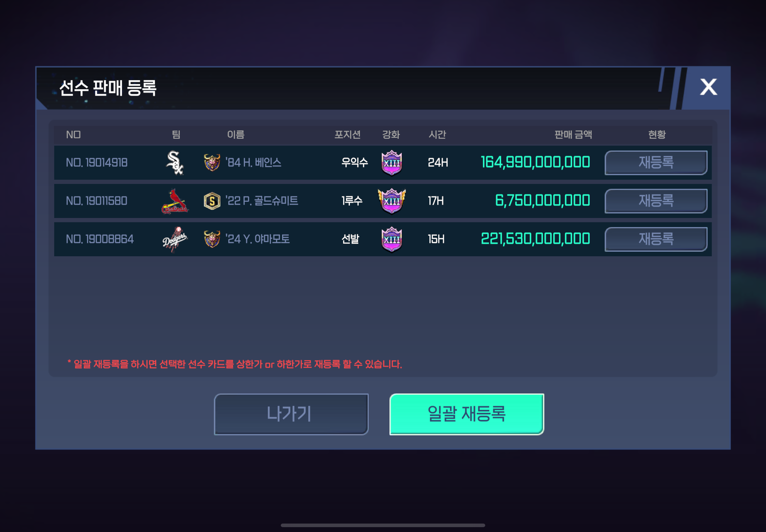Click the gold S grade badge for 골드슈미트
The height and width of the screenshot is (532, 766).
coord(212,201)
